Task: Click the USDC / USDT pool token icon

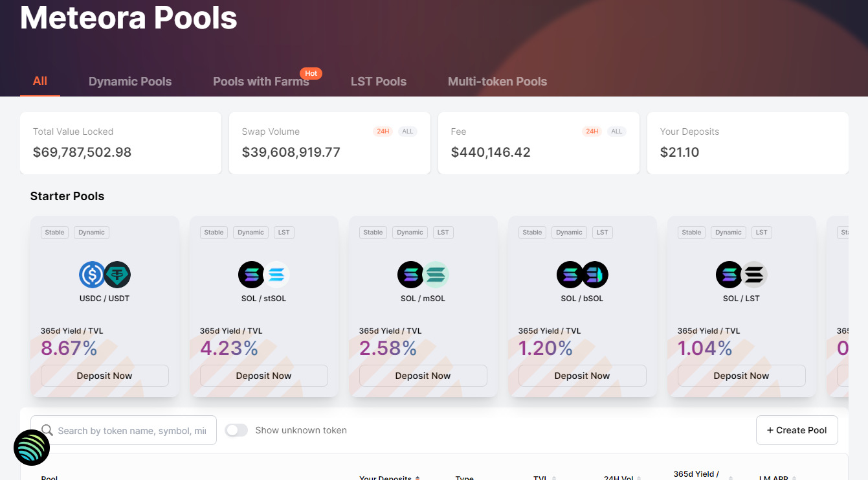Action: click(104, 275)
